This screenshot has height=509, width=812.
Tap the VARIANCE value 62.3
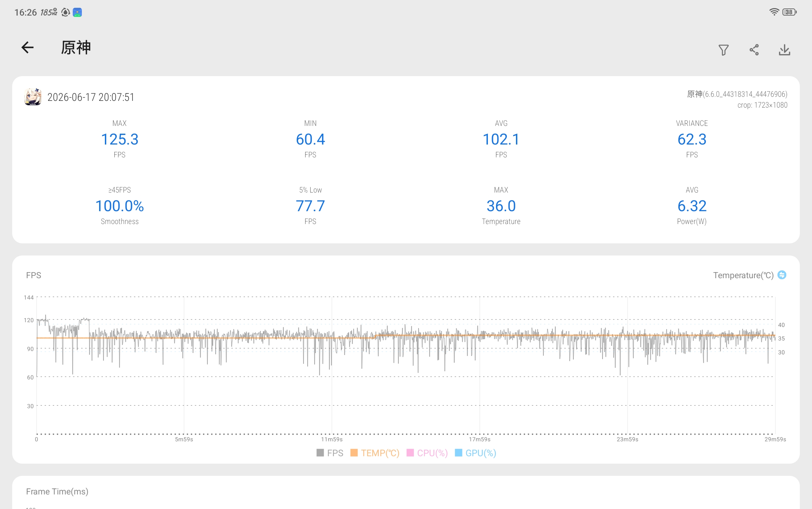692,139
